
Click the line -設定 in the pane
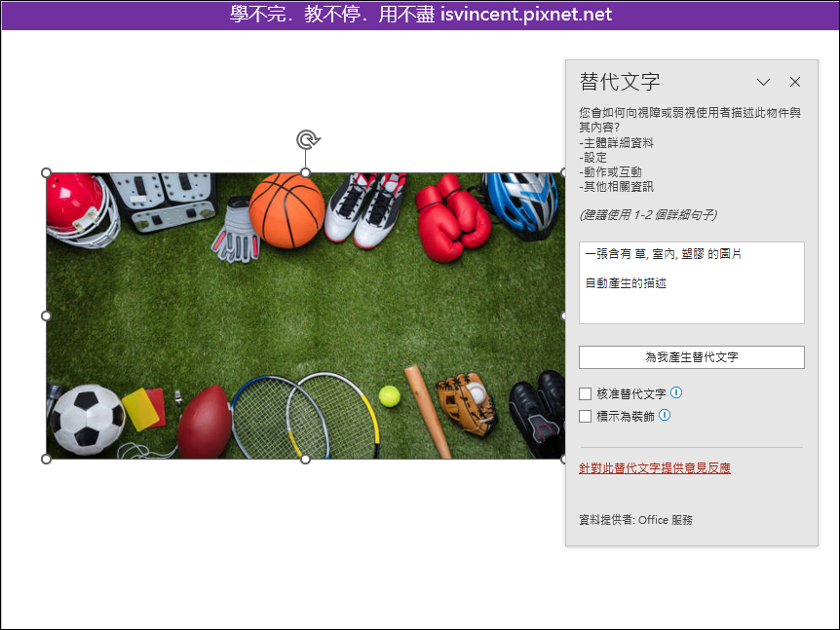coord(593,158)
